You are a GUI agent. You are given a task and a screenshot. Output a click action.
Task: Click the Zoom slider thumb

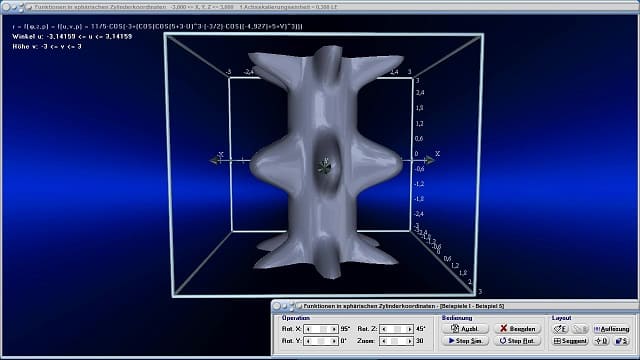(x=394, y=341)
